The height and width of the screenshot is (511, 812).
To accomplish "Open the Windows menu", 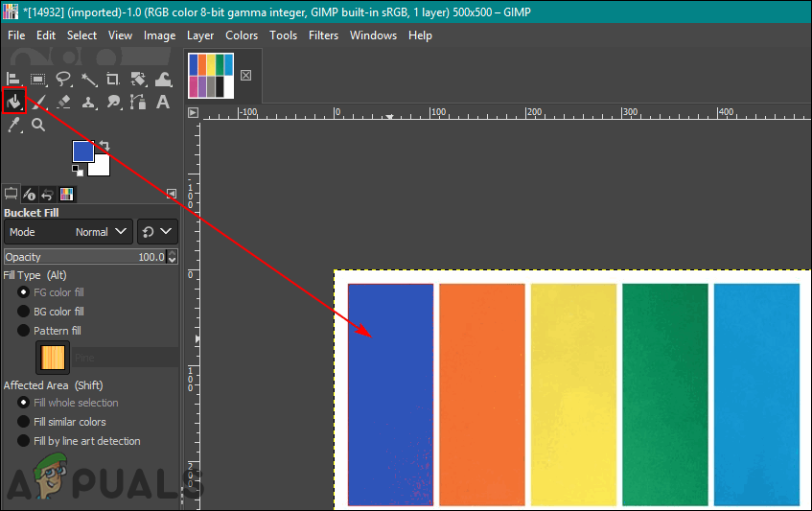I will (x=373, y=35).
